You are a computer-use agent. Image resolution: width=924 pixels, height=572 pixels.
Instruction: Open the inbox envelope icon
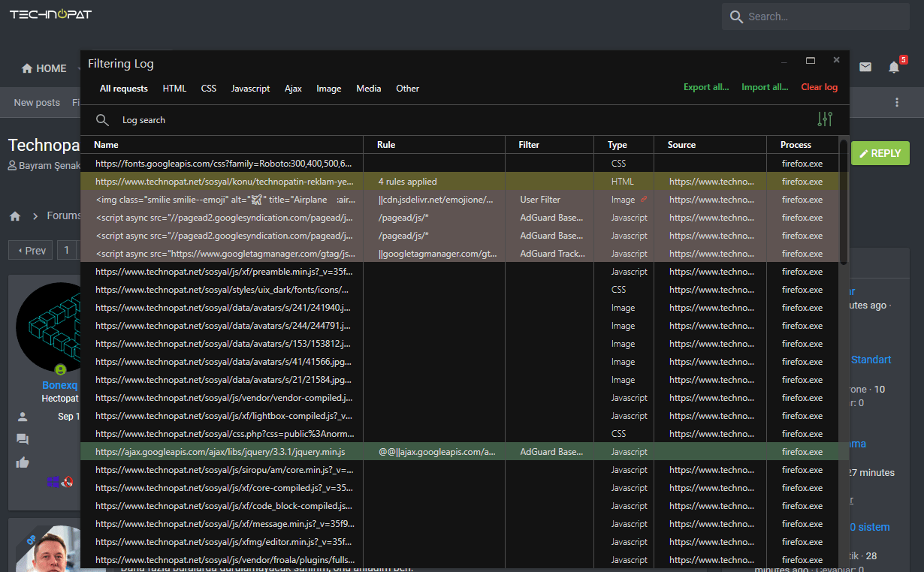[865, 68]
